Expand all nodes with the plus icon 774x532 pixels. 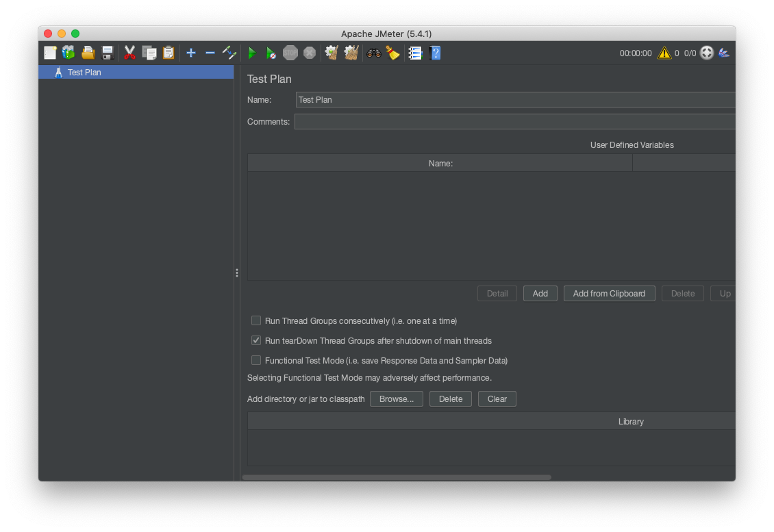(191, 53)
